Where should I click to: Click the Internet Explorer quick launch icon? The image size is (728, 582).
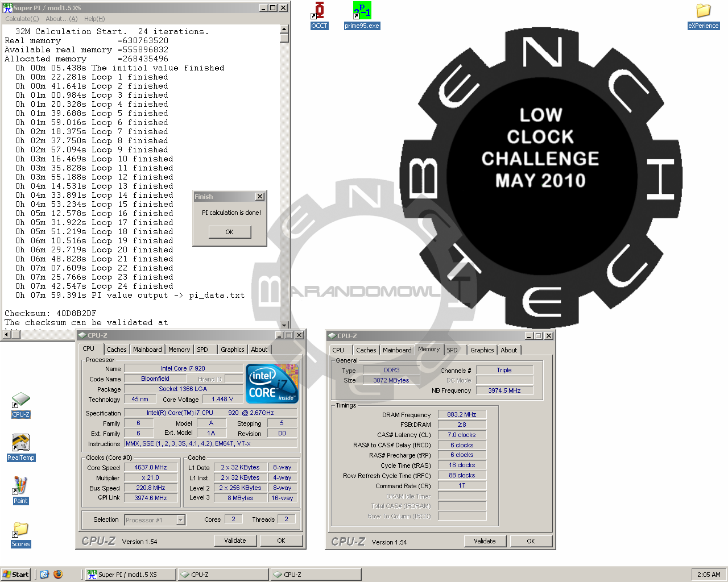pos(44,575)
